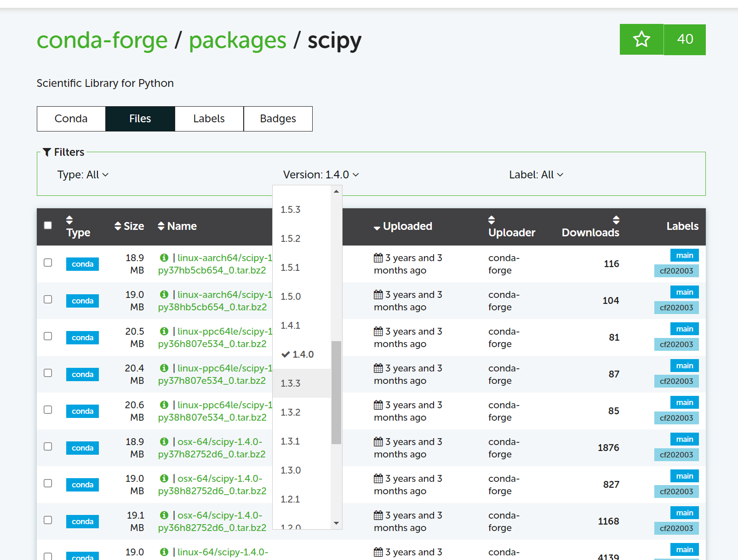This screenshot has width=738, height=560.
Task: Click the info icon for linux-aarch64 py37hb5cb654 file
Action: point(164,258)
